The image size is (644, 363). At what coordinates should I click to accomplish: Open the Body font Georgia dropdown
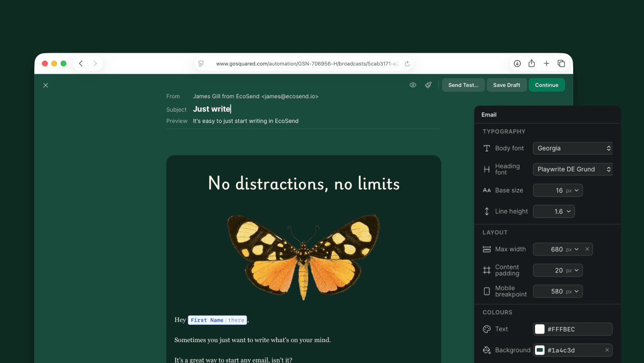(573, 148)
